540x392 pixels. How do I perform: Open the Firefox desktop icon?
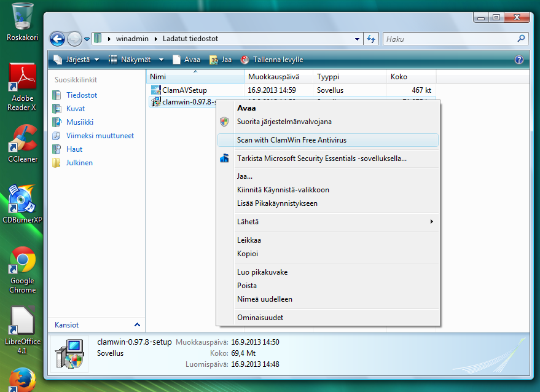click(22, 380)
